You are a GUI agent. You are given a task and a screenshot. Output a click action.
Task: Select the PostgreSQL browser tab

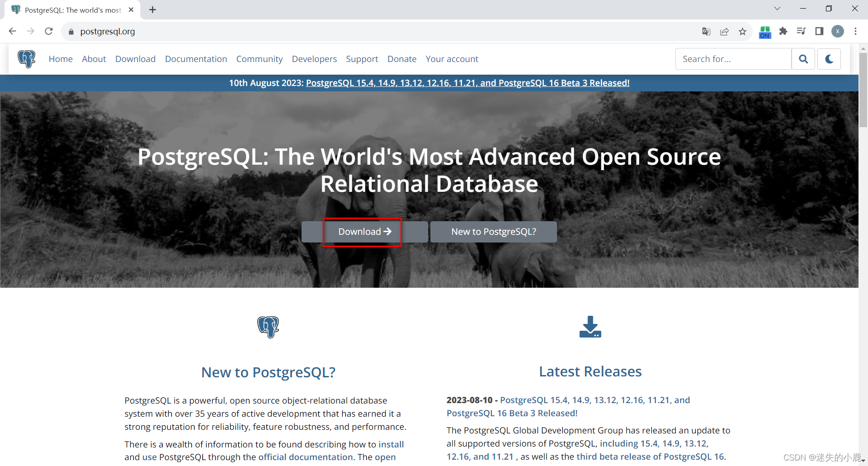click(x=72, y=10)
